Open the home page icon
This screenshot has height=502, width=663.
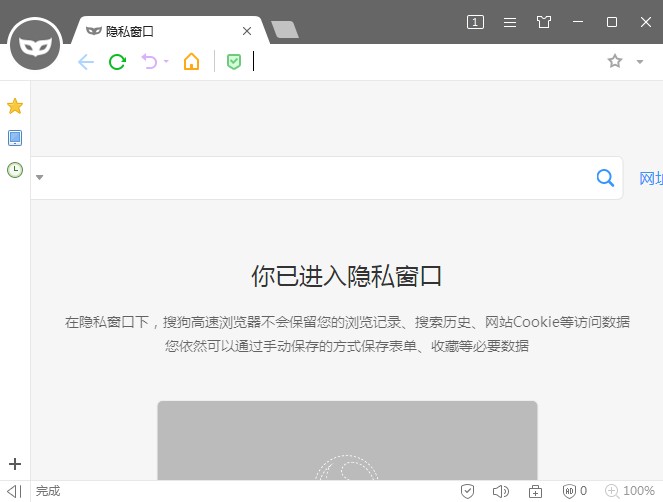[191, 62]
